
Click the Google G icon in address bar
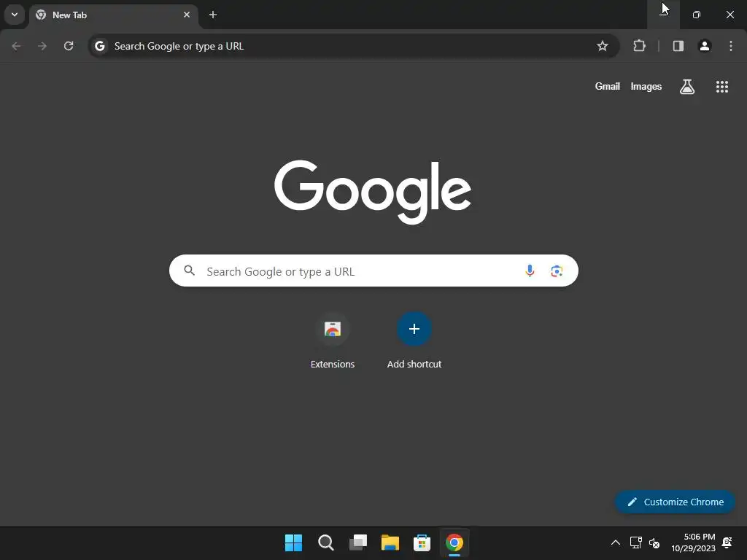pyautogui.click(x=99, y=46)
